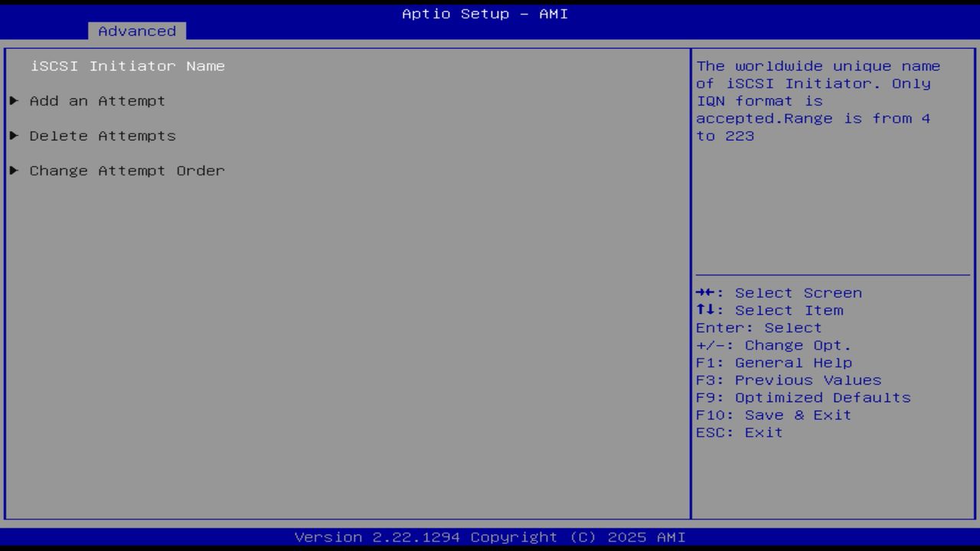This screenshot has width=980, height=551.
Task: Click the Aptio Setup title bar
Action: (484, 14)
